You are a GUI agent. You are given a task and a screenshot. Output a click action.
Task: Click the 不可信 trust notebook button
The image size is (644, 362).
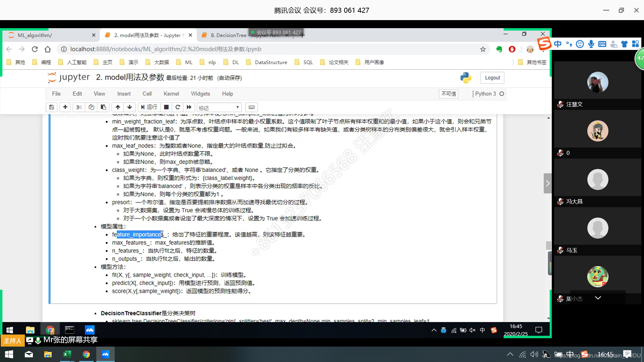[x=449, y=94]
